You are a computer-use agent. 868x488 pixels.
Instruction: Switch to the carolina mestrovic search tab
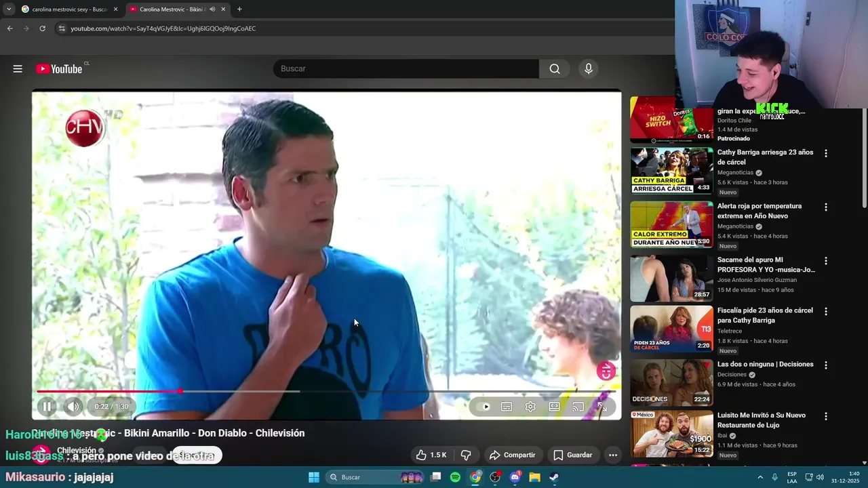click(69, 9)
